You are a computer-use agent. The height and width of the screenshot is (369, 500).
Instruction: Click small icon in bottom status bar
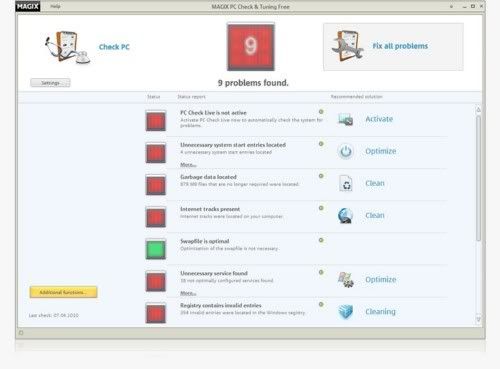click(21, 333)
